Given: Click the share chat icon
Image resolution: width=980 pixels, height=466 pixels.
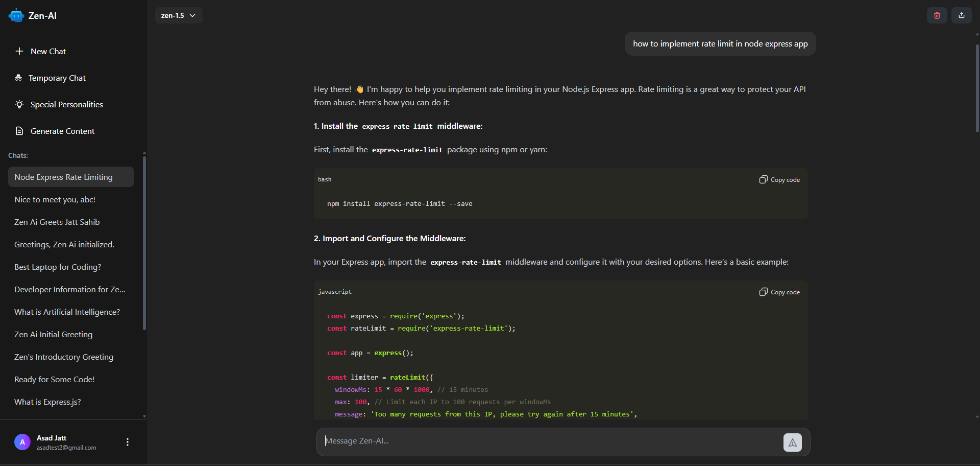Looking at the screenshot, I should [x=961, y=15].
